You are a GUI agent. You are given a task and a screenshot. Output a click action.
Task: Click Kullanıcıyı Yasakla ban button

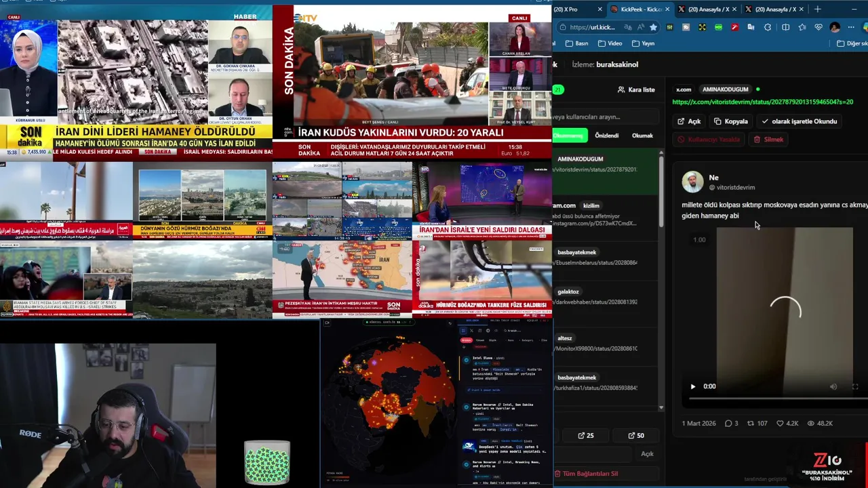[709, 140]
